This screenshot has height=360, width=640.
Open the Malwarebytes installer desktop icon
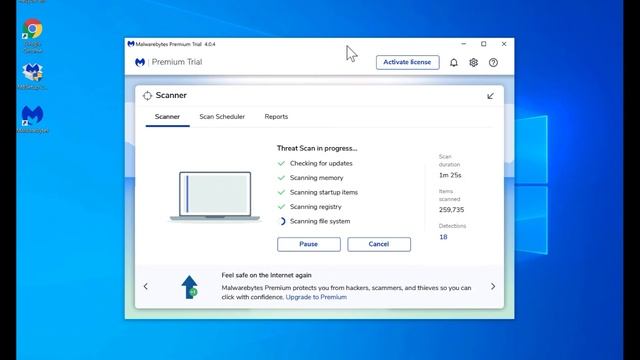coord(33,77)
